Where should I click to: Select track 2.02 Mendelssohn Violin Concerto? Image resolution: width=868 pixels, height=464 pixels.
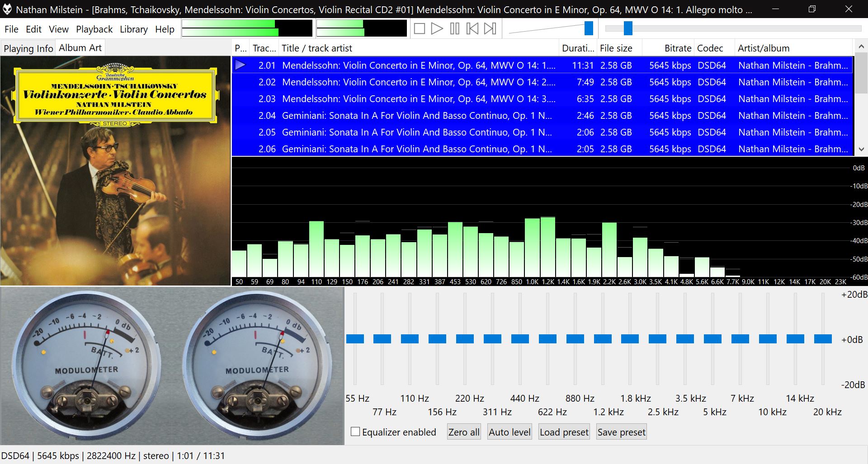[x=542, y=82]
